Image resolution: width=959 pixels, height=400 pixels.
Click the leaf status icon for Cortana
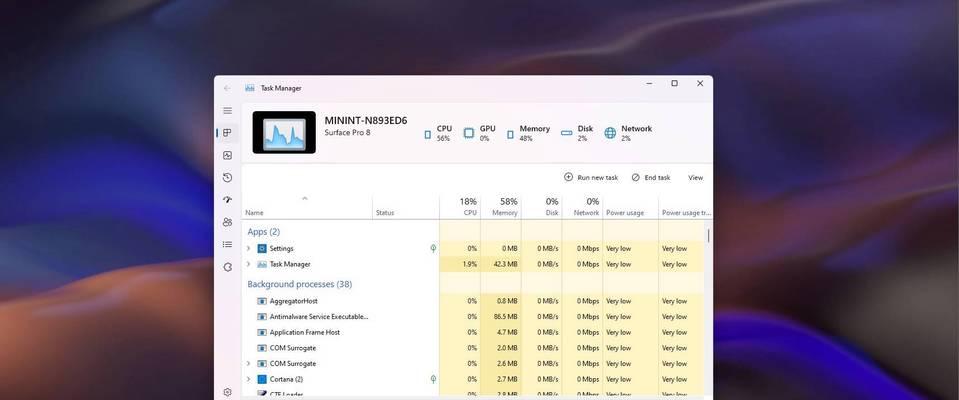point(433,379)
